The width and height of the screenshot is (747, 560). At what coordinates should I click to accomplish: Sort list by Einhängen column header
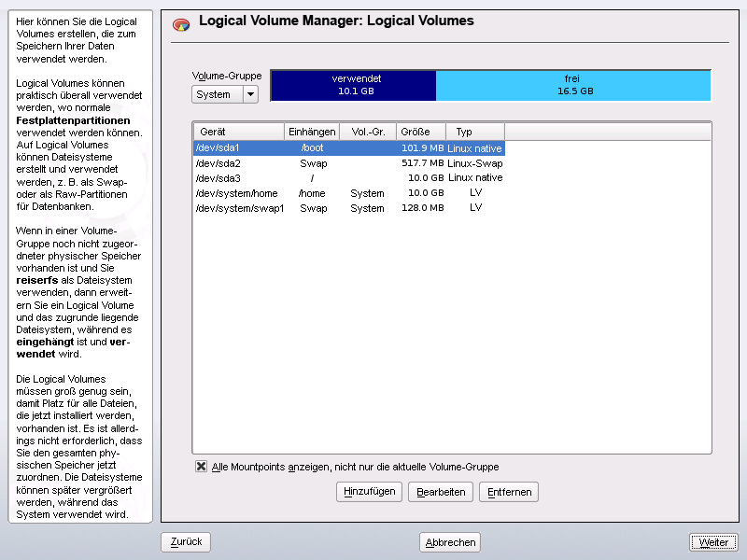tap(312, 132)
